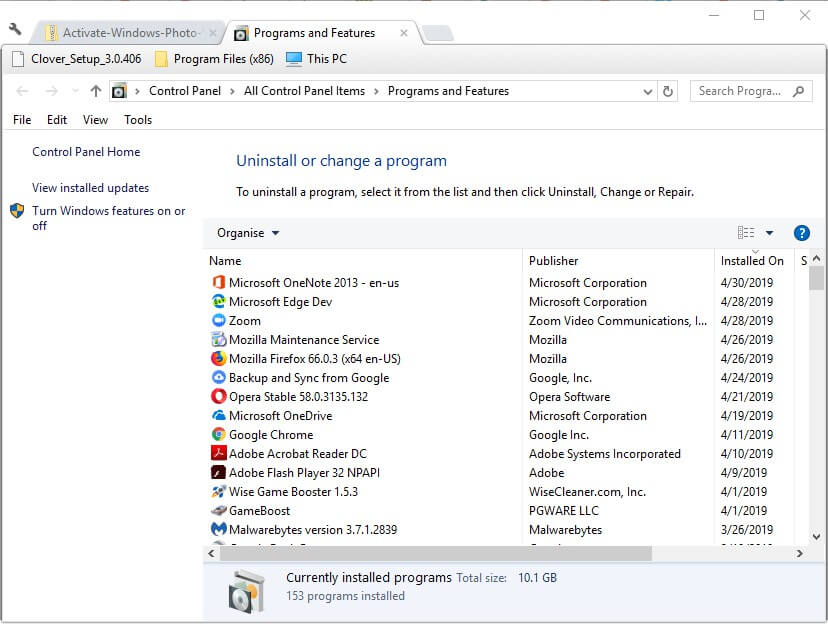Expand the chevron after Control Panel

click(232, 91)
